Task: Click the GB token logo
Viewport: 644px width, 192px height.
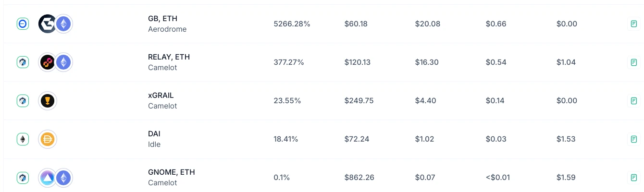Action: point(48,24)
